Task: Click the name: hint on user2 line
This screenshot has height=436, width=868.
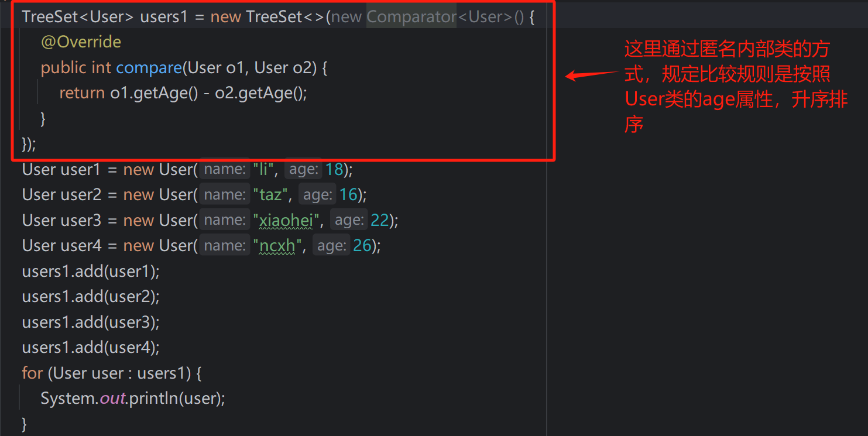Action: pyautogui.click(x=225, y=195)
